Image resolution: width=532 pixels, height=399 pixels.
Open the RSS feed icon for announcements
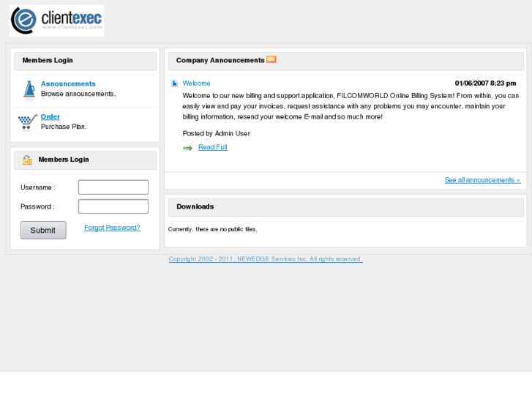tap(271, 59)
